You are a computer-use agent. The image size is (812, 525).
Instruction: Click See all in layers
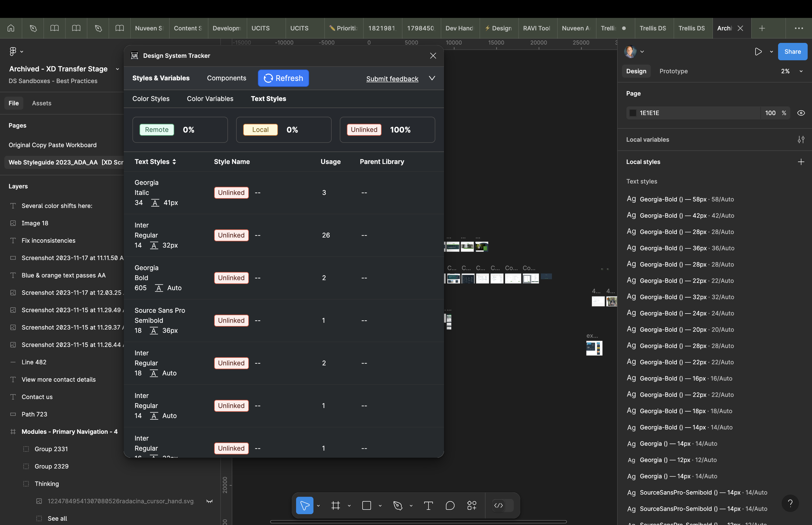[57, 518]
